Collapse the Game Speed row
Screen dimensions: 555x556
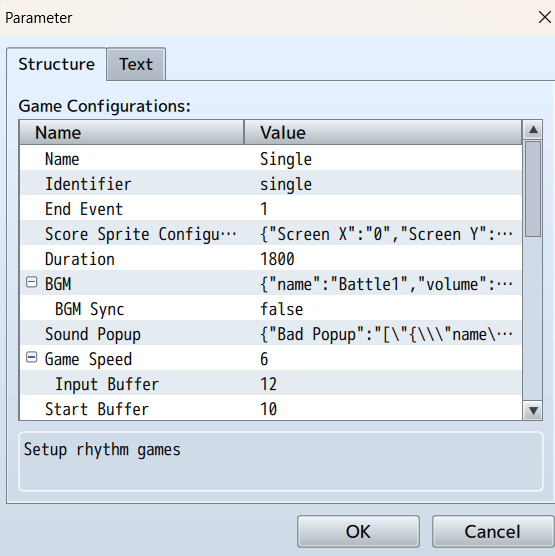pos(32,358)
